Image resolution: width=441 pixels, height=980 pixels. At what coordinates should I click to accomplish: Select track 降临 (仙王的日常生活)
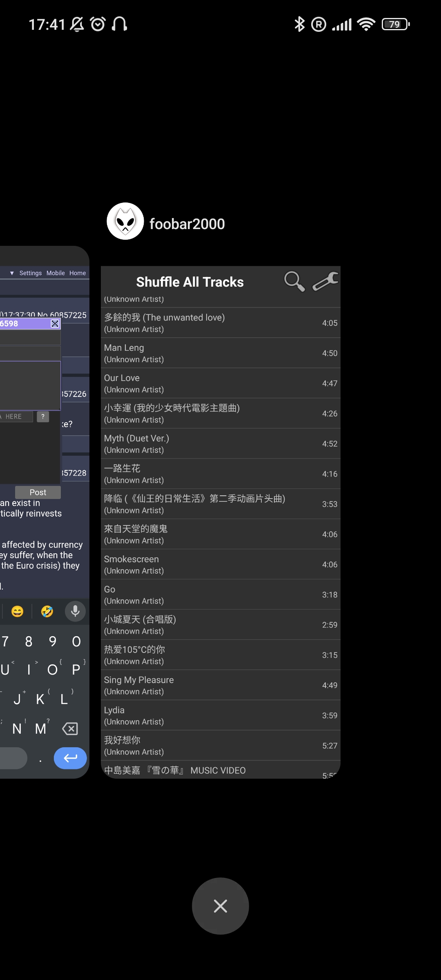pos(220,504)
